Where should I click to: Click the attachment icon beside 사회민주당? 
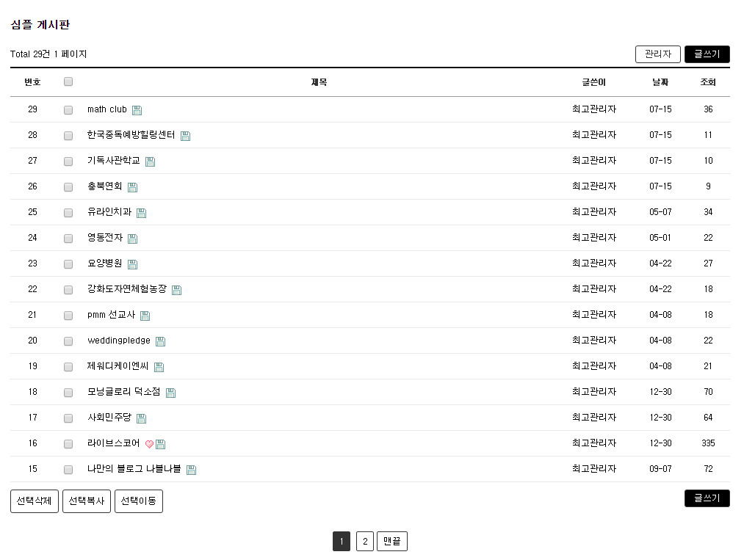[x=141, y=418]
